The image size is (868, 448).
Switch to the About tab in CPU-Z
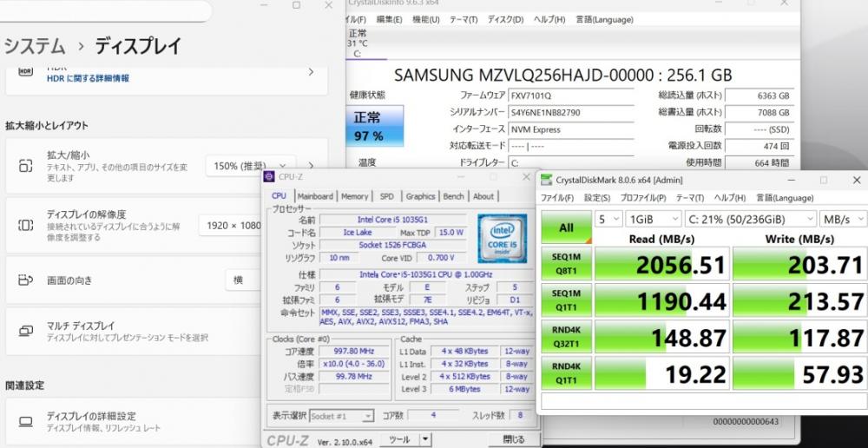pos(483,196)
